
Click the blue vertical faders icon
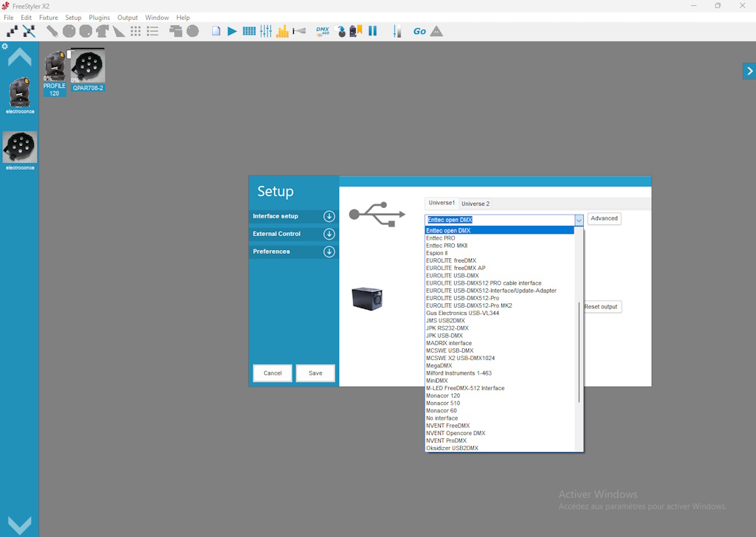click(x=266, y=31)
